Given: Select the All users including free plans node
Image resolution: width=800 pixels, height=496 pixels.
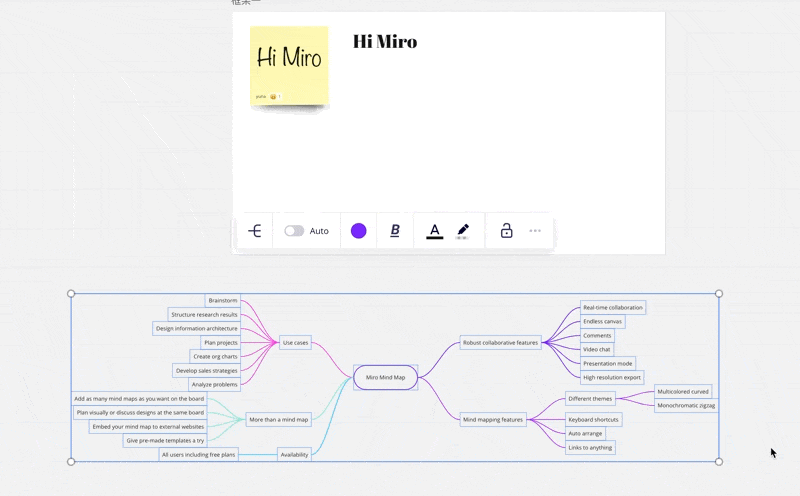Looking at the screenshot, I should (198, 455).
